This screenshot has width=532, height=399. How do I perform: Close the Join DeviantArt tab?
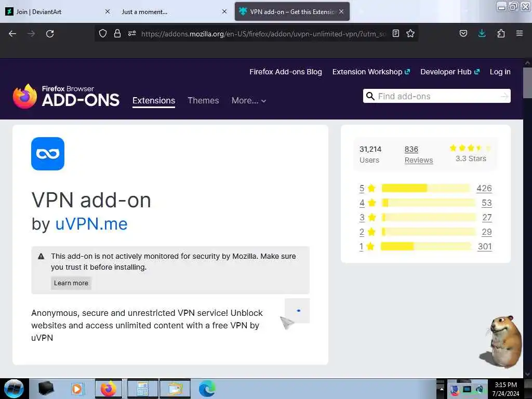point(108,11)
